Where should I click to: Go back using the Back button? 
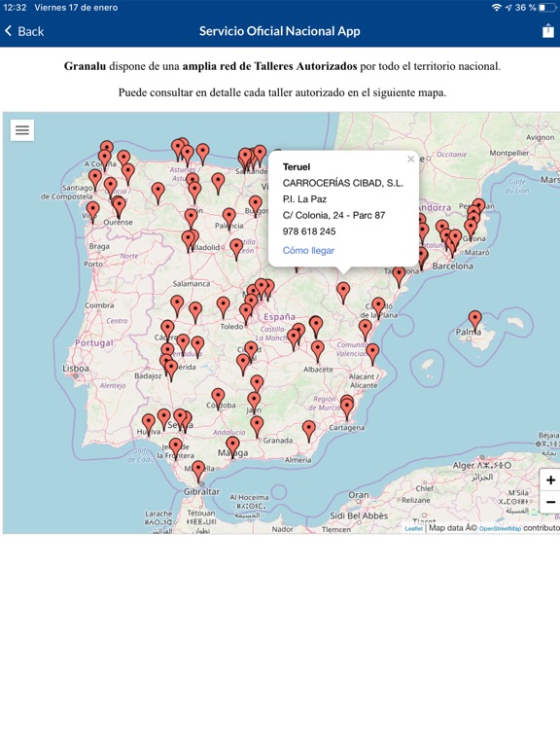(24, 31)
